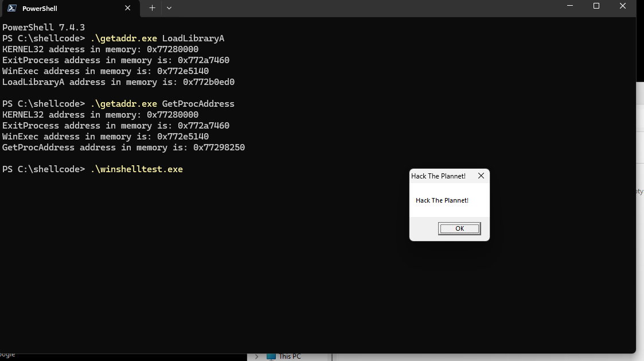The image size is (644, 361).
Task: Expand the This PC tree node
Action: point(256,356)
